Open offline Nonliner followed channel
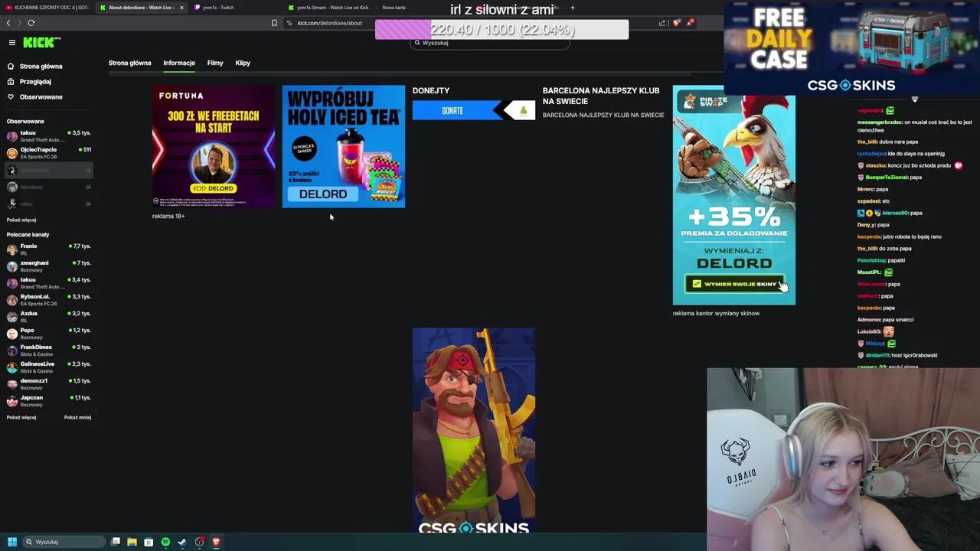The height and width of the screenshot is (551, 980). [x=49, y=187]
